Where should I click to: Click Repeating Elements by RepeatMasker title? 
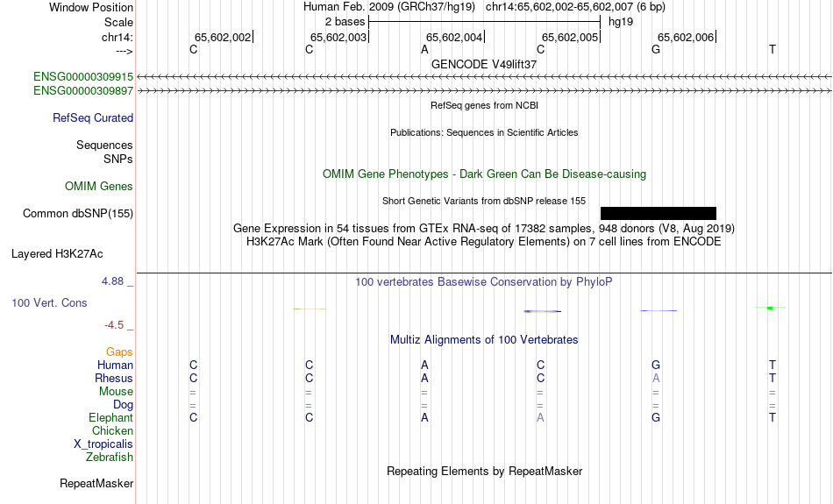pyautogui.click(x=485, y=471)
